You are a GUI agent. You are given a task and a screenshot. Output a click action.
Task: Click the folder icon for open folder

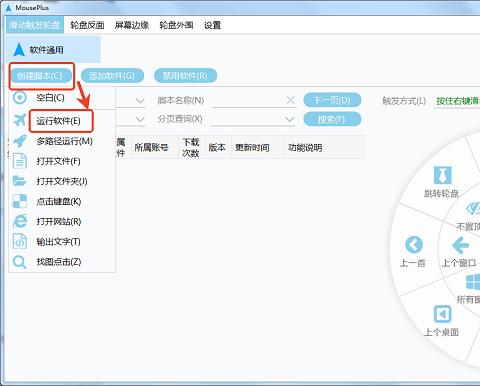click(20, 181)
